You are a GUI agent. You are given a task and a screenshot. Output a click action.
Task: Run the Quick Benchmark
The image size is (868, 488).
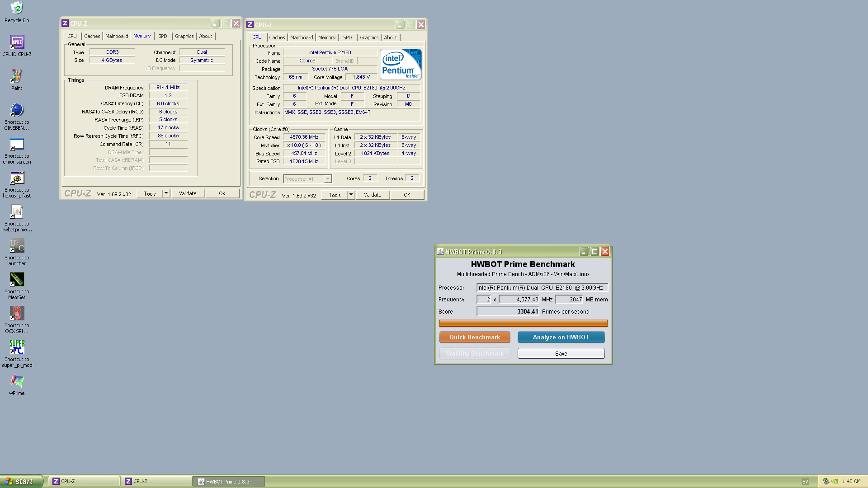475,337
